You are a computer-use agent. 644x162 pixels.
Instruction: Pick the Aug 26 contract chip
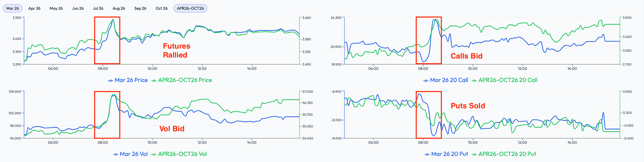coord(119,8)
